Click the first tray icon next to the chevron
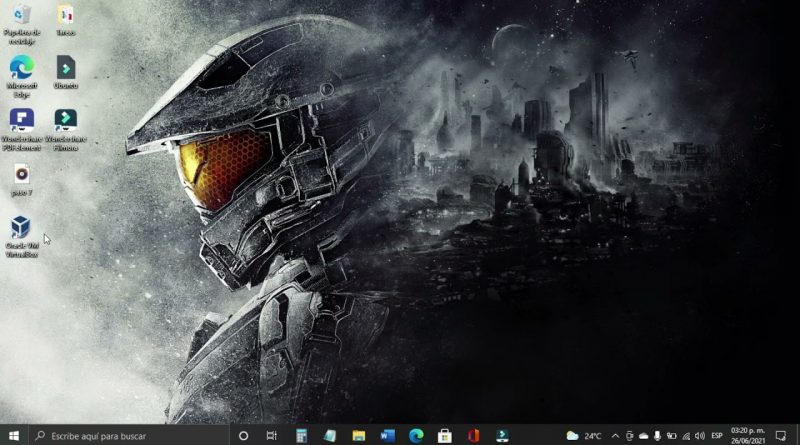The height and width of the screenshot is (445, 800). pyautogui.click(x=630, y=436)
